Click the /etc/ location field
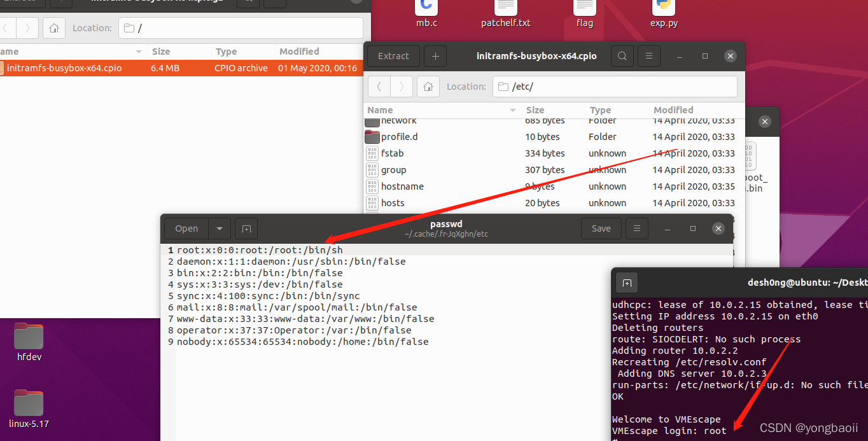 615,87
